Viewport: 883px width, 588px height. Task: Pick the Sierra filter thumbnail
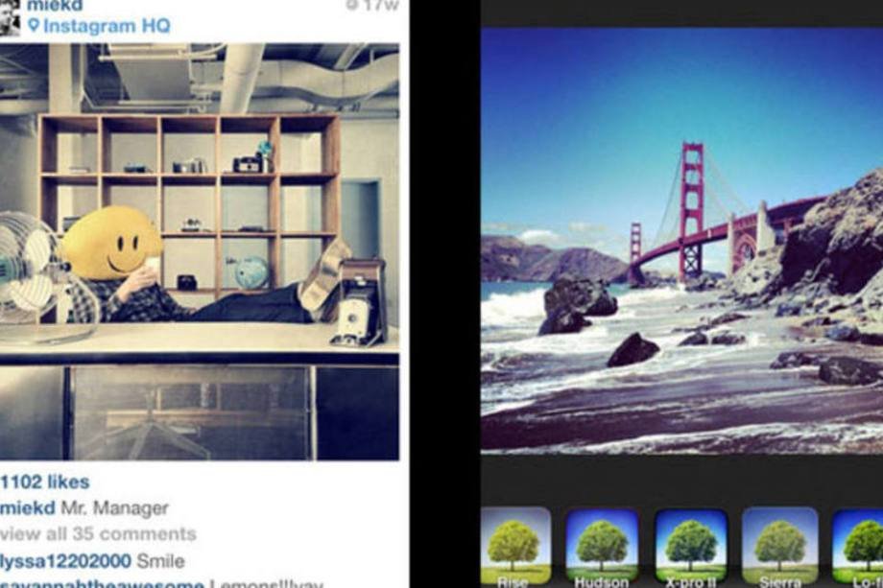(x=779, y=547)
